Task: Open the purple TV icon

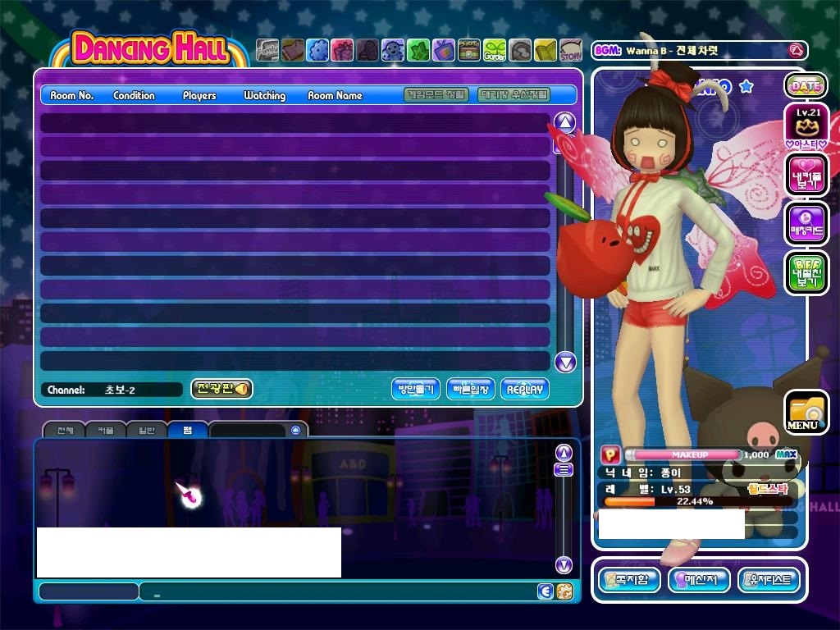Action: pos(443,50)
